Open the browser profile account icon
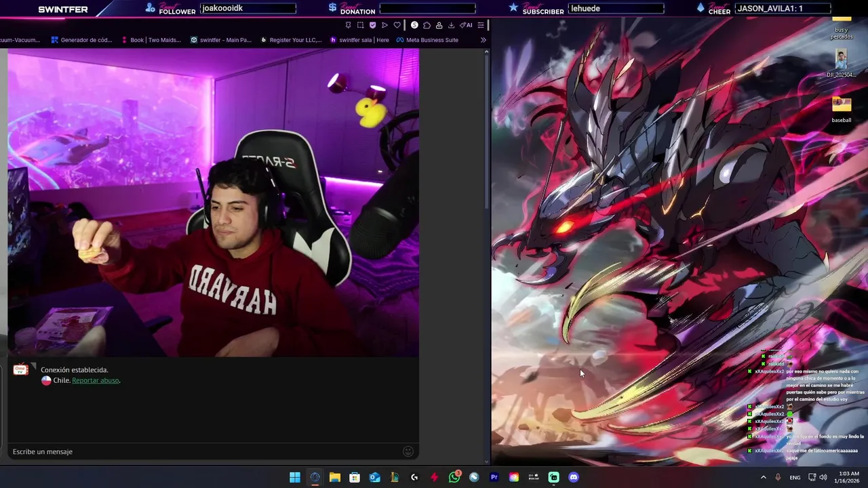This screenshot has height=488, width=868. tap(439, 25)
